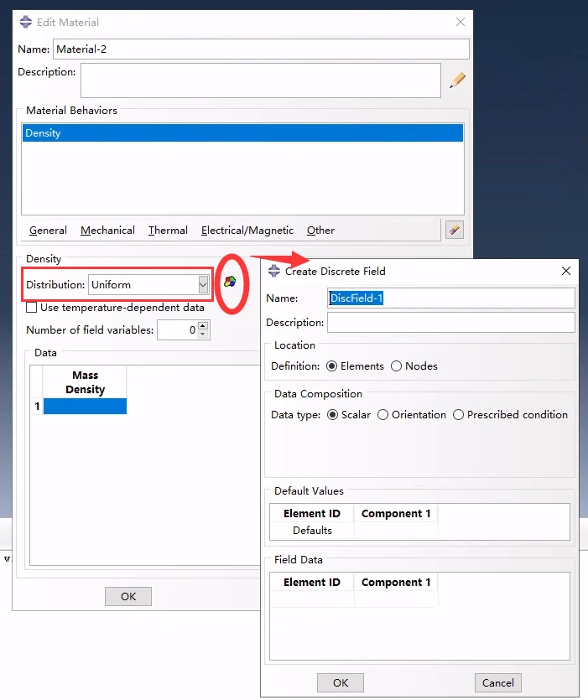Viewport: 588px width, 700px height.
Task: Open the General menu
Action: click(x=48, y=231)
